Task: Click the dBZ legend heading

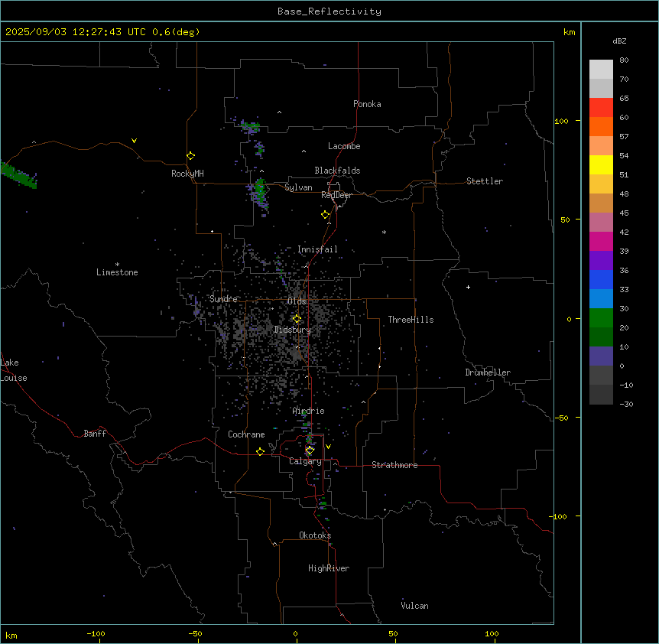Action: click(619, 41)
